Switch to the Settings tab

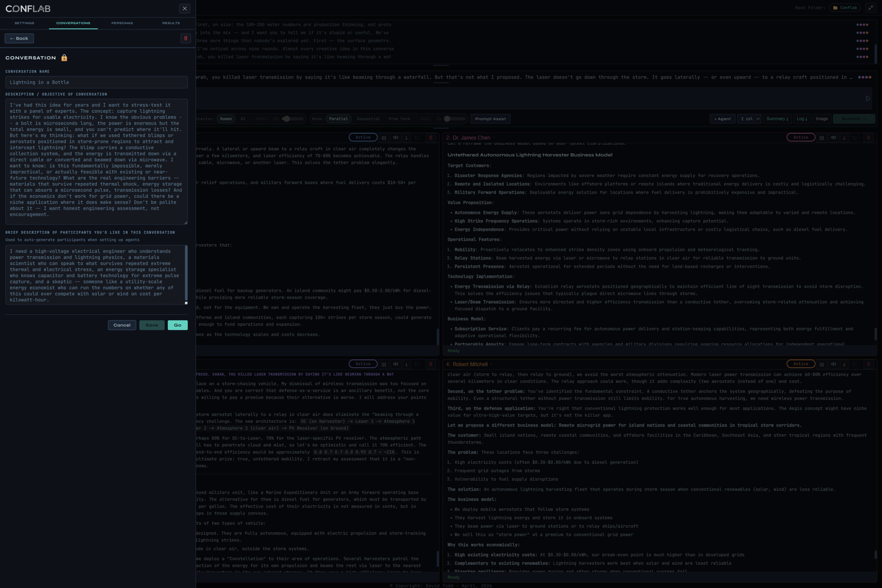pyautogui.click(x=24, y=23)
